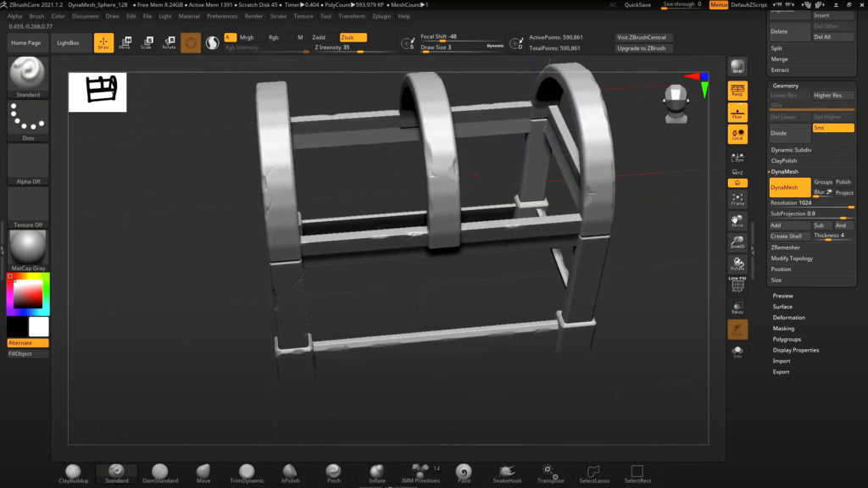Expand the Deformation section
Image resolution: width=868 pixels, height=488 pixels.
788,318
